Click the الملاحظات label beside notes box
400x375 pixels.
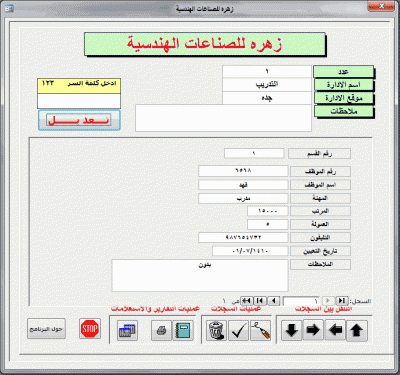320,264
